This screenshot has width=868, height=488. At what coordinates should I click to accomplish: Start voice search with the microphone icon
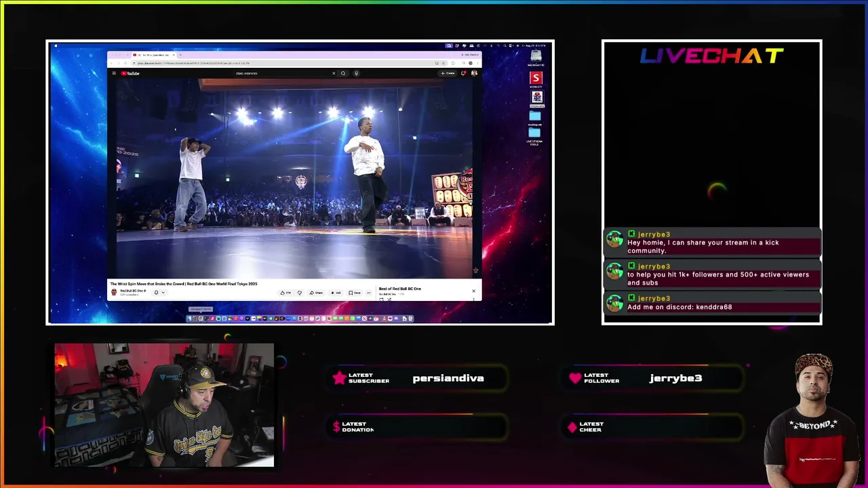(356, 73)
